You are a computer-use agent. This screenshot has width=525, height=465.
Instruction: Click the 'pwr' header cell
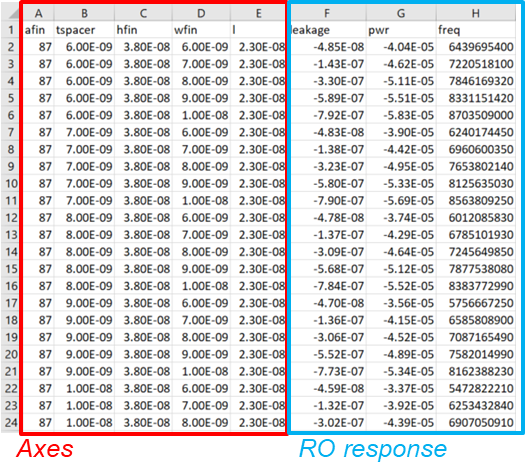pos(401,30)
